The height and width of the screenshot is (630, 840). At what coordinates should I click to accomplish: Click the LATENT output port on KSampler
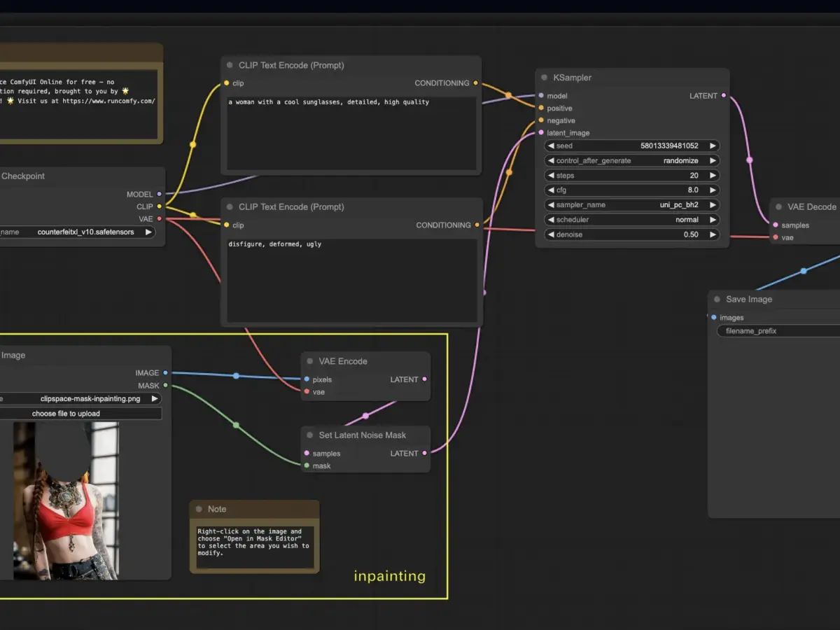[723, 96]
